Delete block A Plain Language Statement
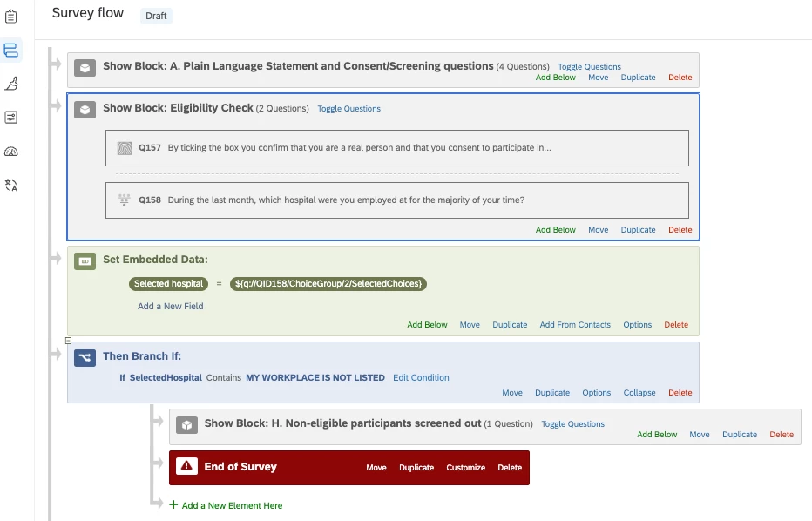The image size is (812, 521). 680,78
